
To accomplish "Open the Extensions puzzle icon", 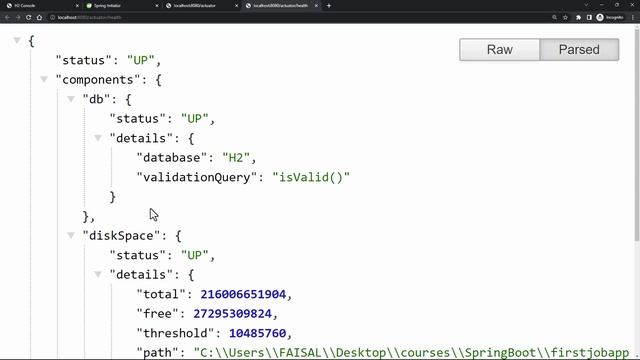I will point(578,18).
